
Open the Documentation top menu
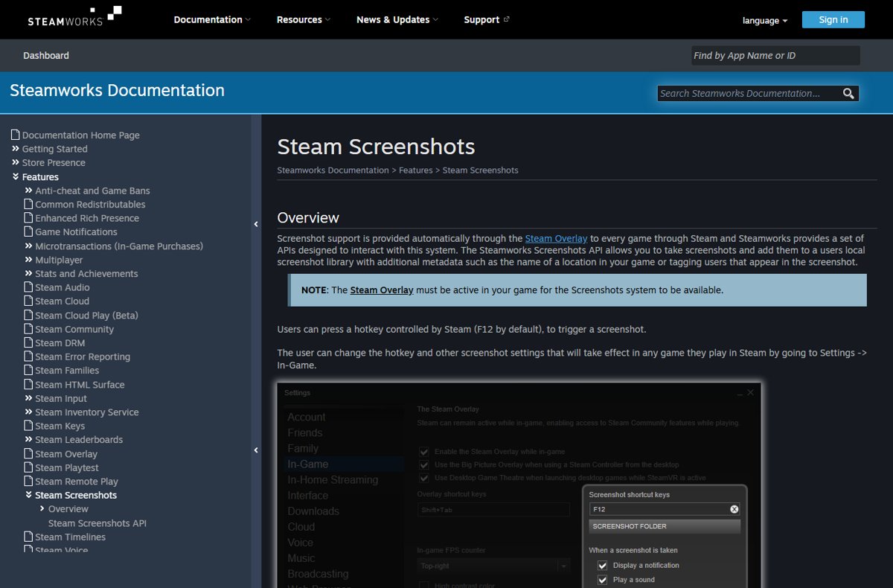click(212, 19)
